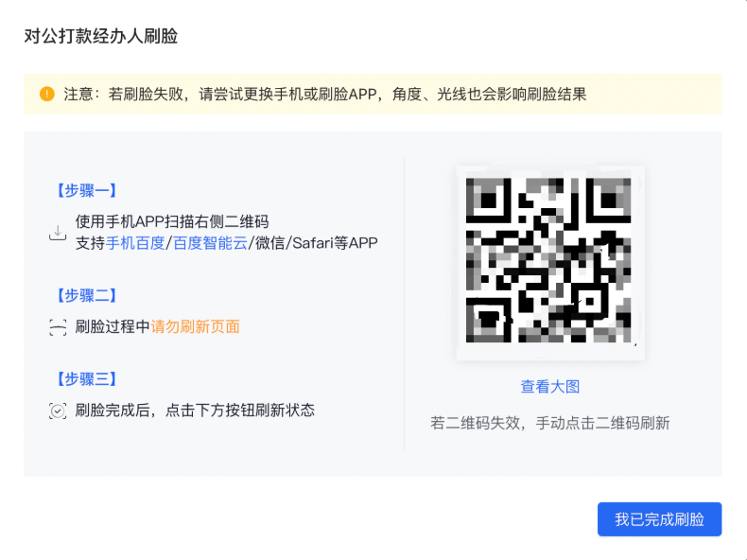Click the 【步骤一】 heading
The height and width of the screenshot is (560, 747).
[87, 191]
